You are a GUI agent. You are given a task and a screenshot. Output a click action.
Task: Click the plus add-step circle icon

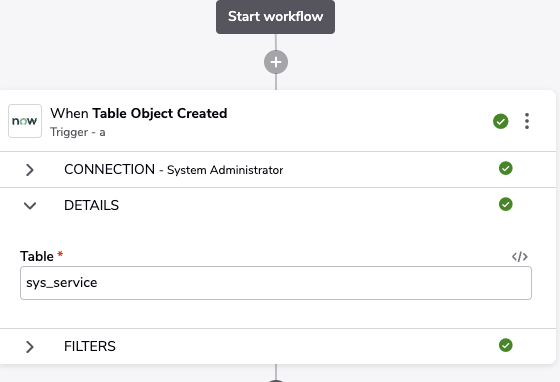[276, 62]
